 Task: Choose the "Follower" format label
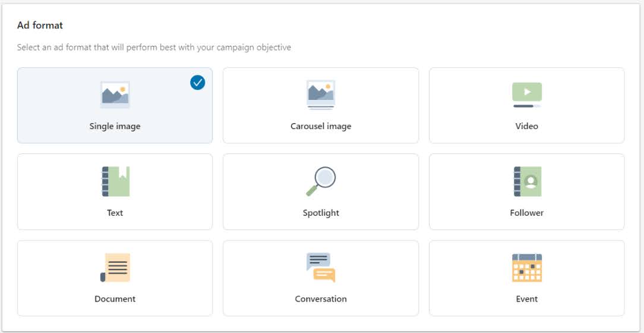(x=527, y=212)
